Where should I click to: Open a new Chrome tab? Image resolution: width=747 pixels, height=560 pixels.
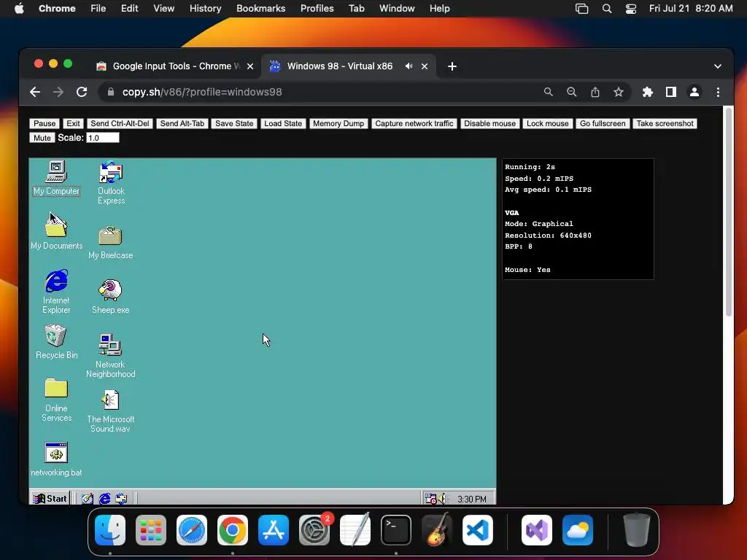(x=452, y=66)
